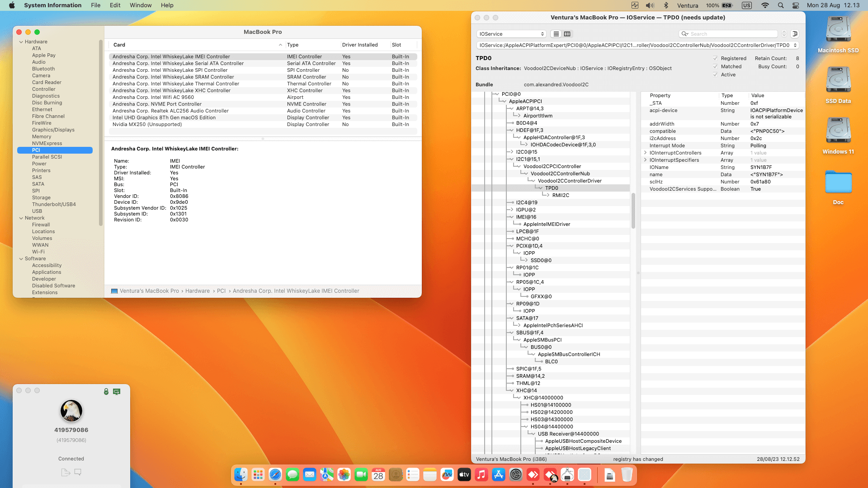Screen dimensions: 868x488
Task: Switch to column browser view icon
Action: tap(567, 34)
